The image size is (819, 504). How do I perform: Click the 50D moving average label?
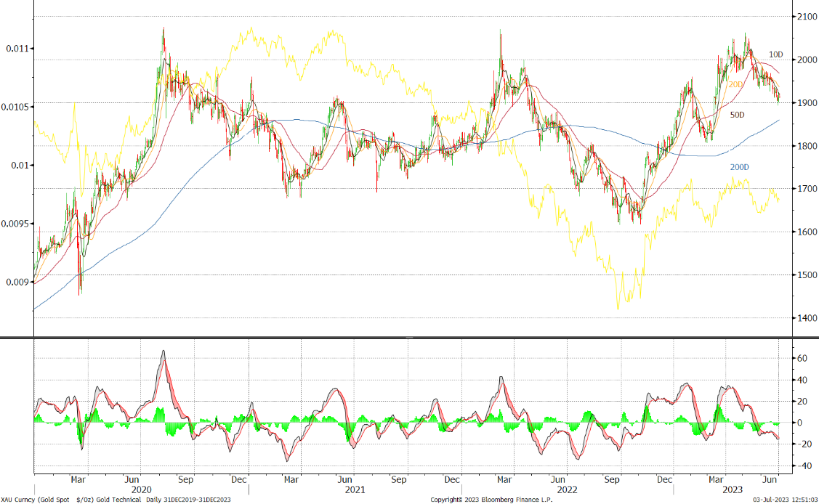[x=737, y=115]
